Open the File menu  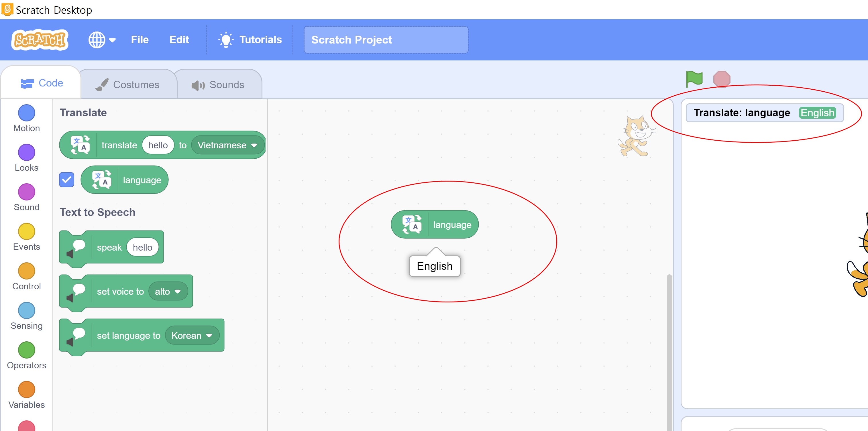point(140,40)
